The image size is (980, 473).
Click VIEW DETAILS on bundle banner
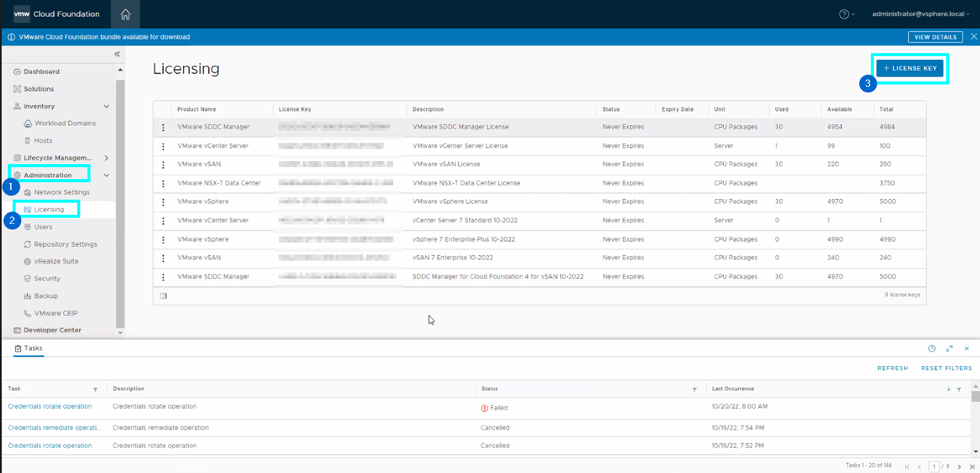tap(935, 37)
